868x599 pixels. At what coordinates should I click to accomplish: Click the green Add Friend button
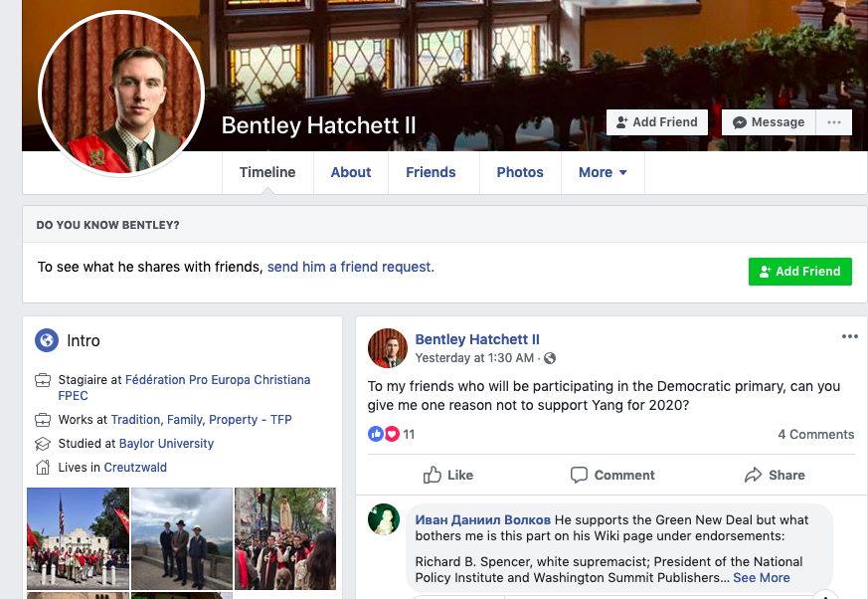click(800, 272)
